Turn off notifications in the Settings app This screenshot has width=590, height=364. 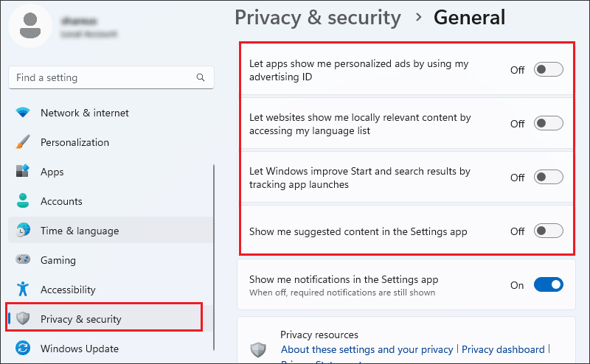pyautogui.click(x=548, y=284)
